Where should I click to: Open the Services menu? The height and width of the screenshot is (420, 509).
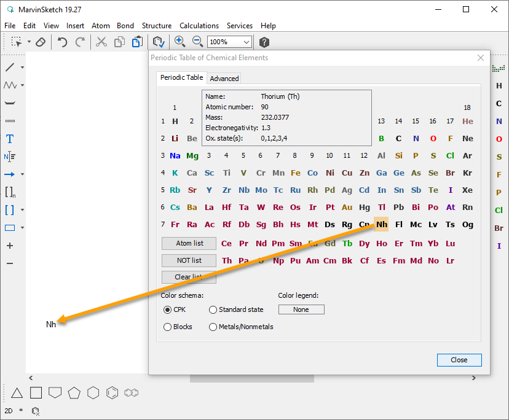pyautogui.click(x=240, y=26)
